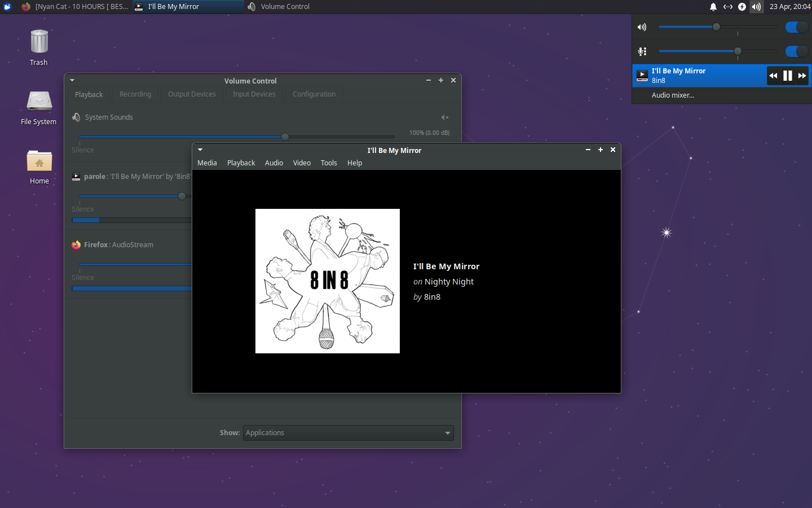Mute the System Sounds stream

pyautogui.click(x=444, y=117)
